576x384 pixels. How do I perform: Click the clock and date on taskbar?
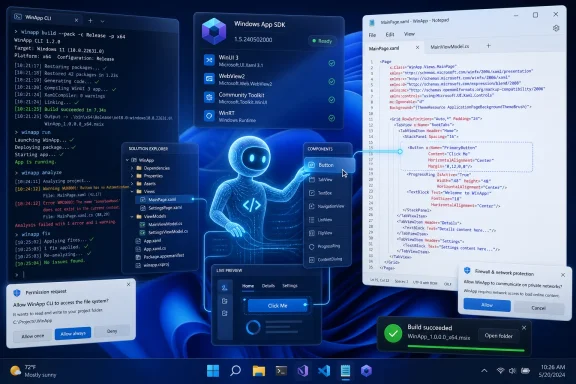click(x=552, y=371)
